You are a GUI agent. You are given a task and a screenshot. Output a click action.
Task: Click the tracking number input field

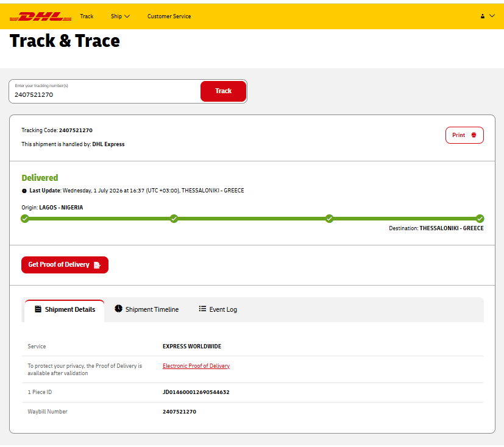click(x=104, y=91)
